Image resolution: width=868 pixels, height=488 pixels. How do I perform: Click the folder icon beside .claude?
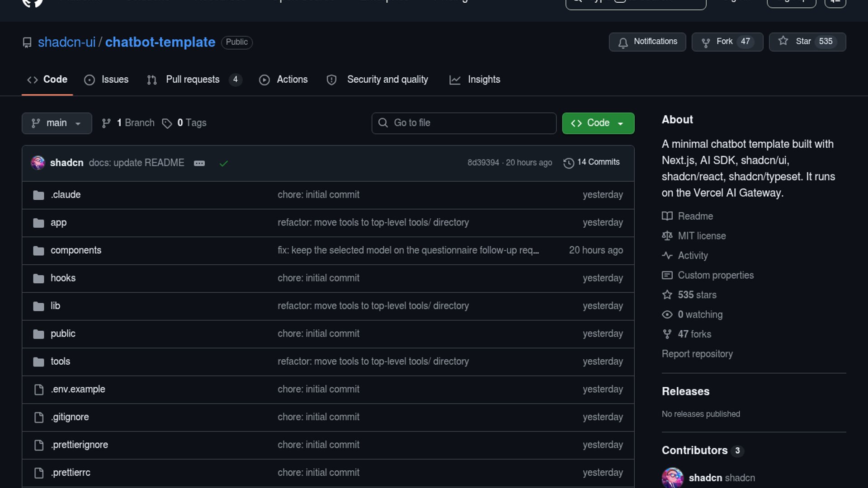click(x=39, y=195)
